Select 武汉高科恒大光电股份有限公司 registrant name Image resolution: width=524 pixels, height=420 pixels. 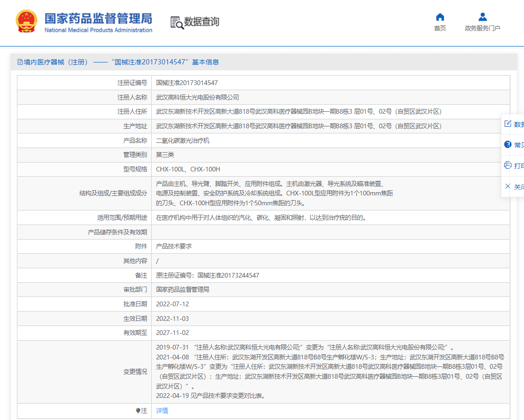click(198, 97)
